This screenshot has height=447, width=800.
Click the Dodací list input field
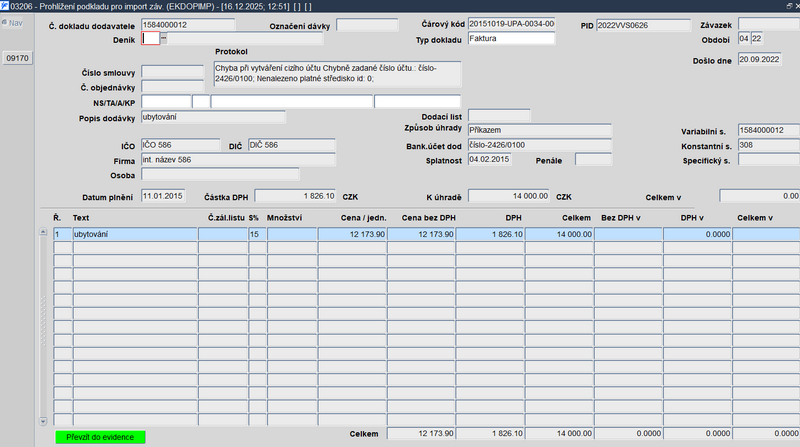(x=499, y=115)
